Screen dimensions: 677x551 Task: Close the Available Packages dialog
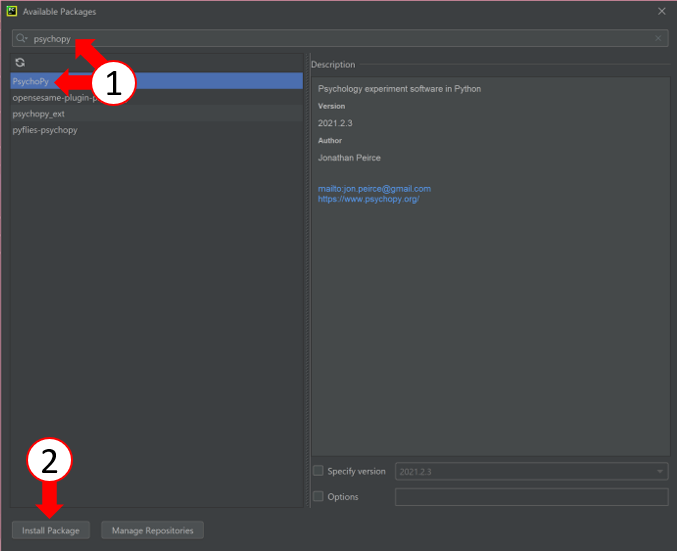661,11
